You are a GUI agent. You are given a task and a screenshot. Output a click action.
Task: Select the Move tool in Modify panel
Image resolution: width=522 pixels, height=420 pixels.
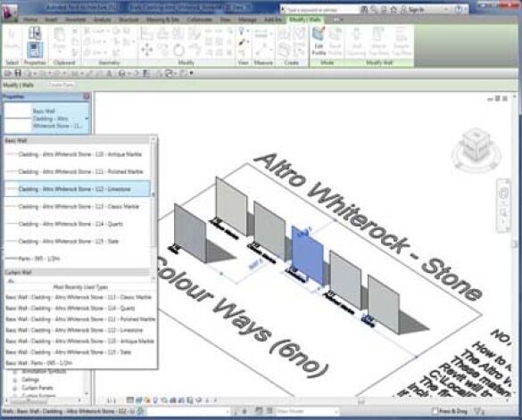(146, 50)
